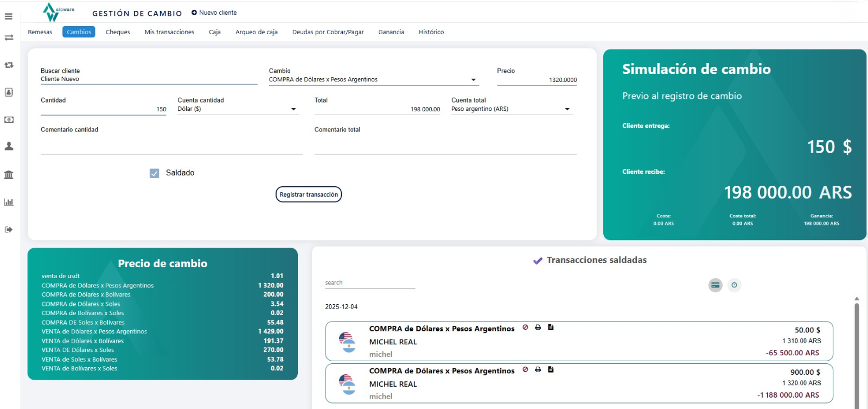Click the Nuevo cliente link
Image resolution: width=868 pixels, height=409 pixels.
pyautogui.click(x=214, y=12)
